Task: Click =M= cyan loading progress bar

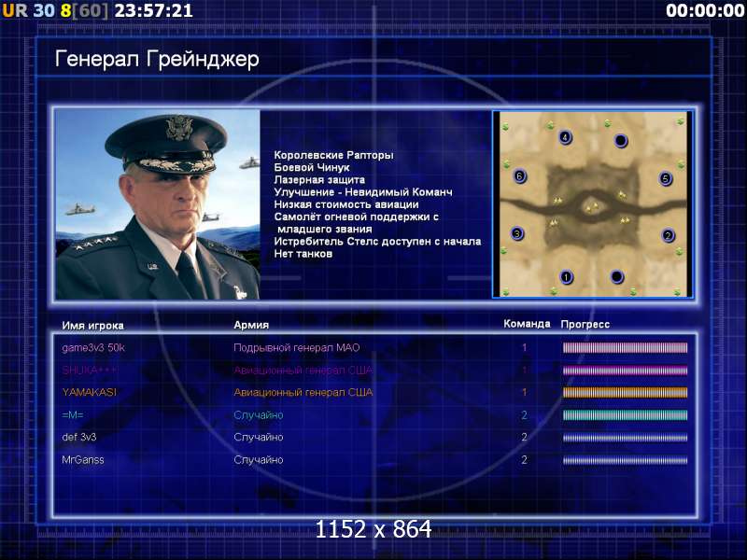Action: [625, 414]
